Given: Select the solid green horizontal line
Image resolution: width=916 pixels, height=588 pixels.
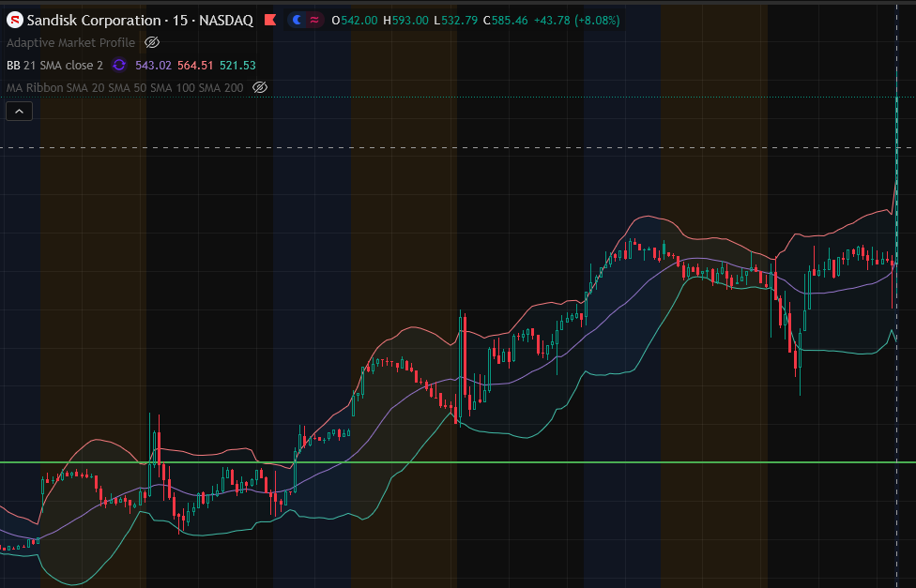Looking at the screenshot, I should [x=458, y=462].
